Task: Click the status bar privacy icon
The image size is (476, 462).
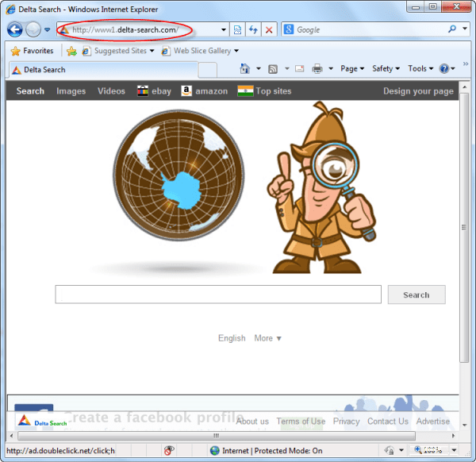Action: pos(390,450)
